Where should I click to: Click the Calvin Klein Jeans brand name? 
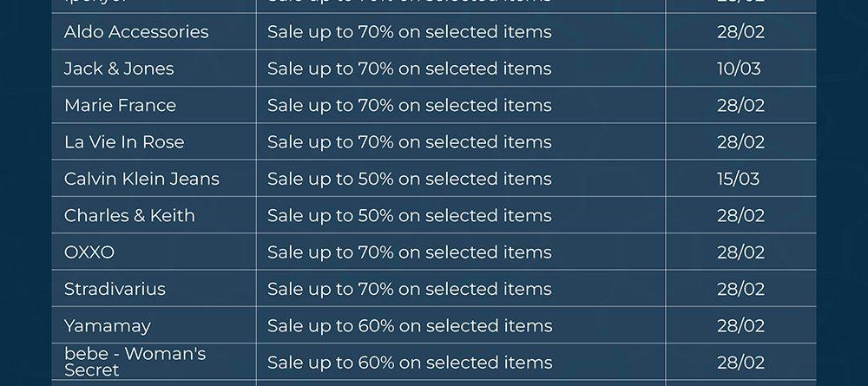click(x=141, y=180)
